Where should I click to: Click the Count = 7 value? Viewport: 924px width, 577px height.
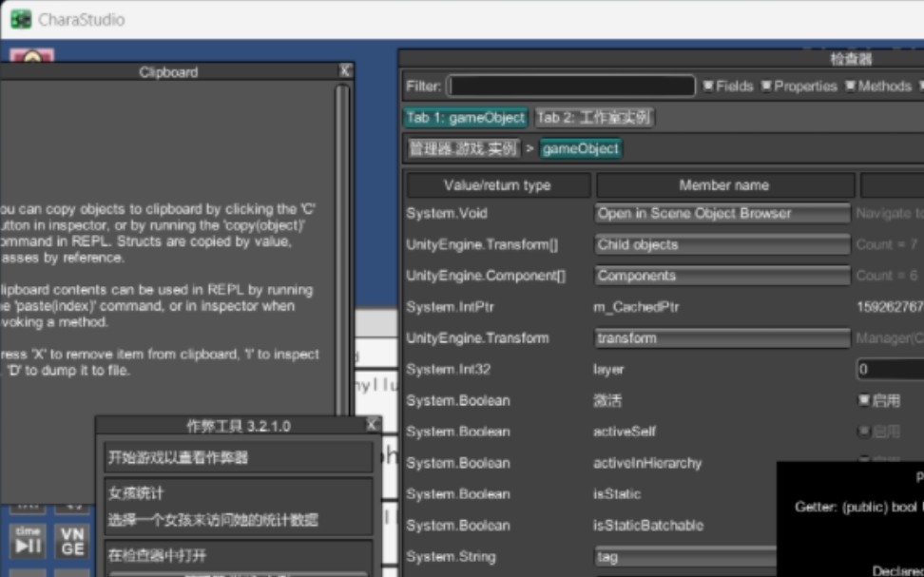886,244
